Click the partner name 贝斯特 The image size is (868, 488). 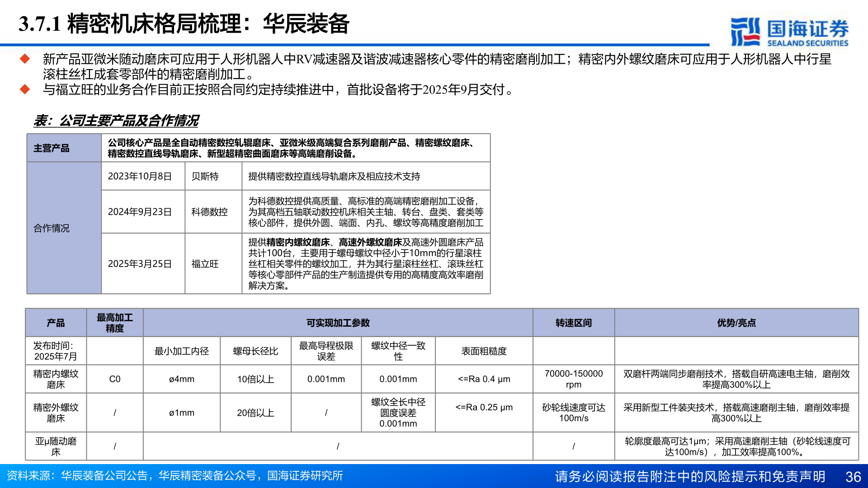click(x=205, y=176)
